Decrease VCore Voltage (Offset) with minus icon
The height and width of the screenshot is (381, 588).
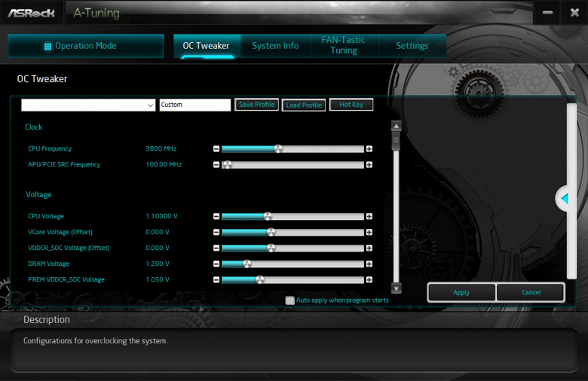coord(216,232)
